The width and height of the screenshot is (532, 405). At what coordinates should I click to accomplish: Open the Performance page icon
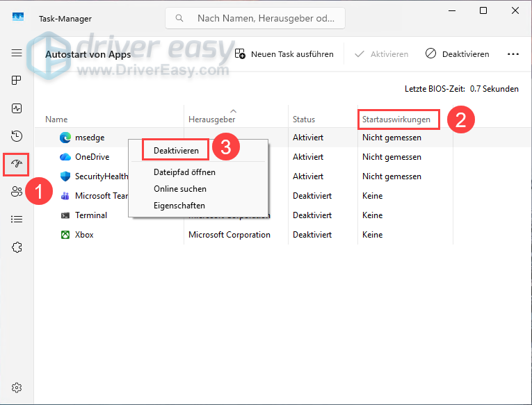pyautogui.click(x=17, y=108)
